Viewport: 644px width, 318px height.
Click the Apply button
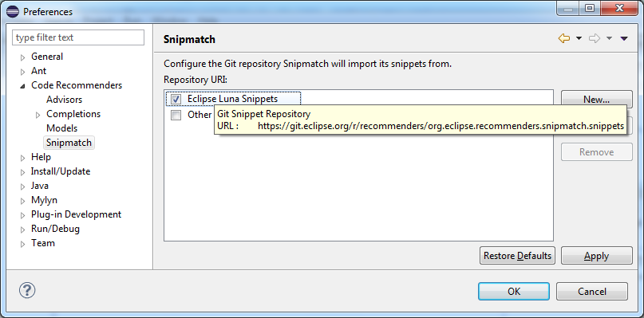596,256
